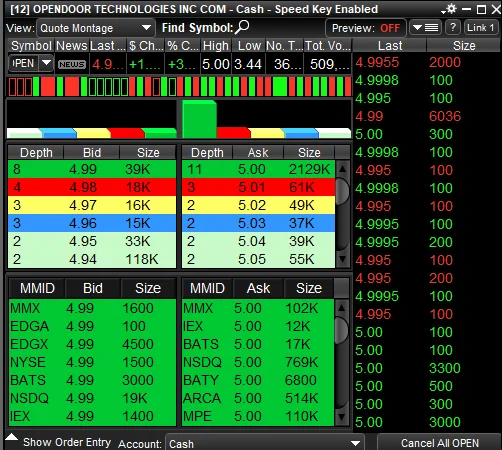
Task: Select MMX bid row 4.99 1600
Action: (x=92, y=308)
